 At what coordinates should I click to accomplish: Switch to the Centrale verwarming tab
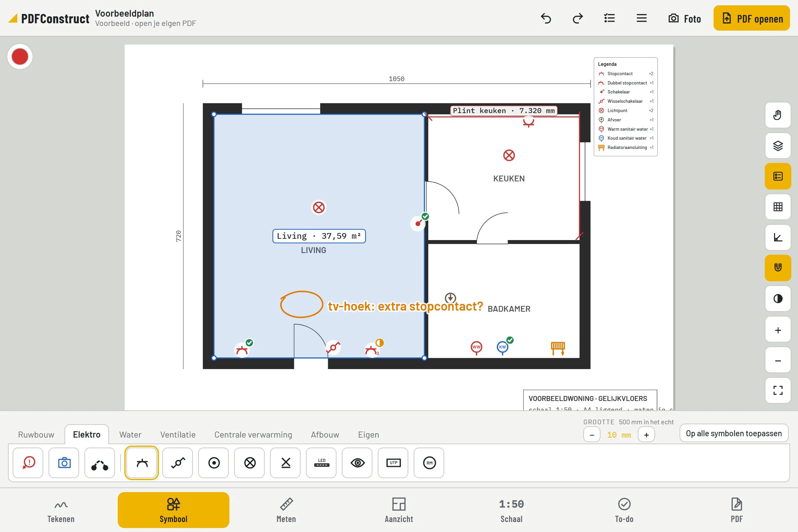click(x=253, y=435)
